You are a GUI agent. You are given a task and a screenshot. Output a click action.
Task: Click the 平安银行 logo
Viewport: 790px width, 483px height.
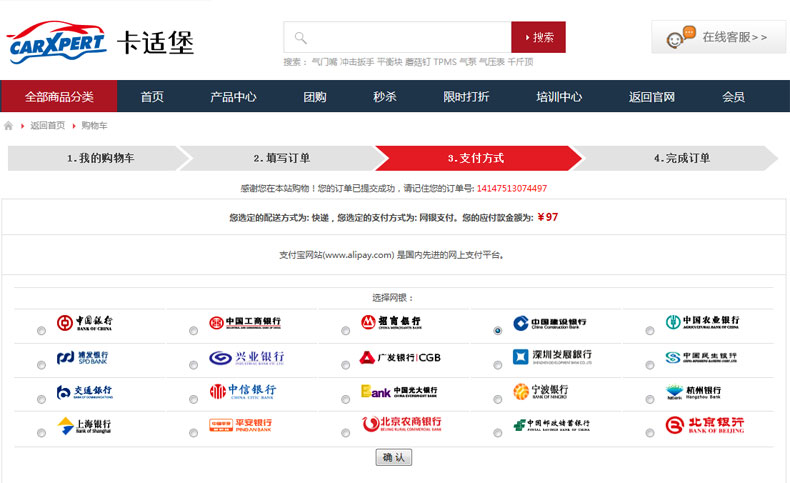click(240, 425)
